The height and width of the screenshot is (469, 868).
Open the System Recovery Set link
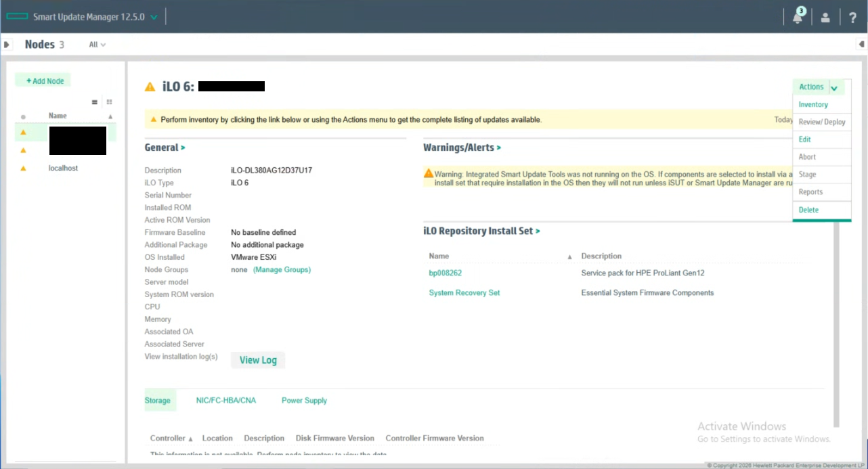pos(464,293)
